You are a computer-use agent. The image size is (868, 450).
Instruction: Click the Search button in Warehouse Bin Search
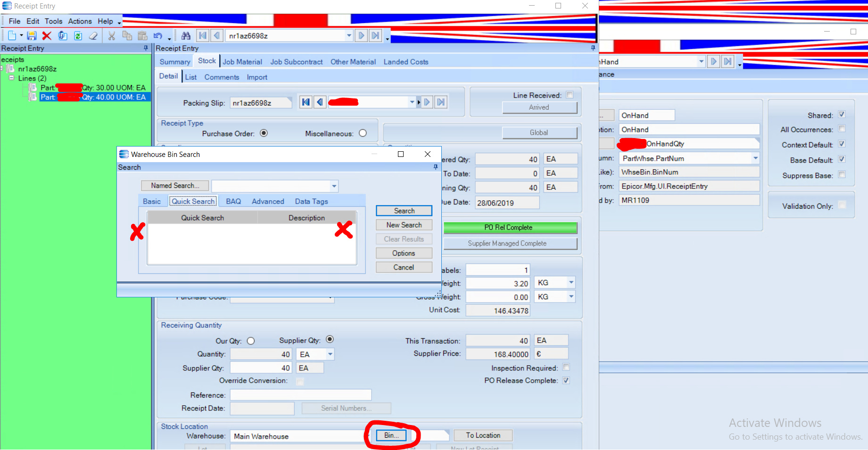point(404,211)
